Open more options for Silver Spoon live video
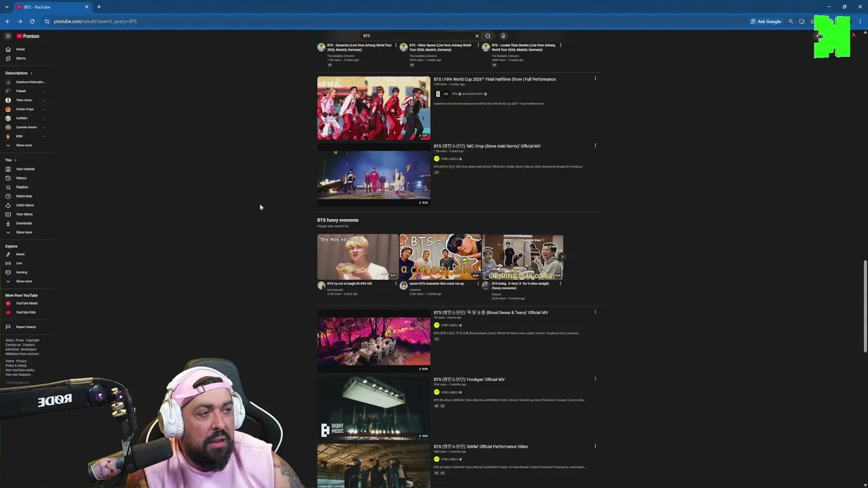 coord(478,45)
